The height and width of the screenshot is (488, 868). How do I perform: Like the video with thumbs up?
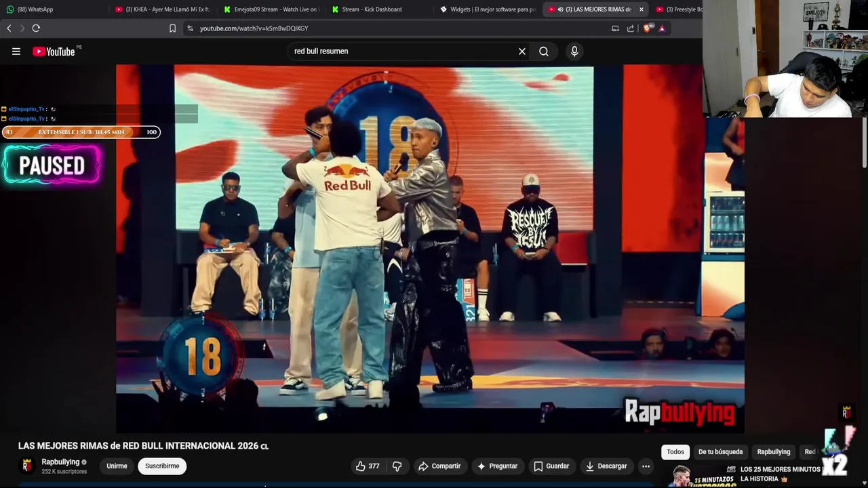click(368, 466)
